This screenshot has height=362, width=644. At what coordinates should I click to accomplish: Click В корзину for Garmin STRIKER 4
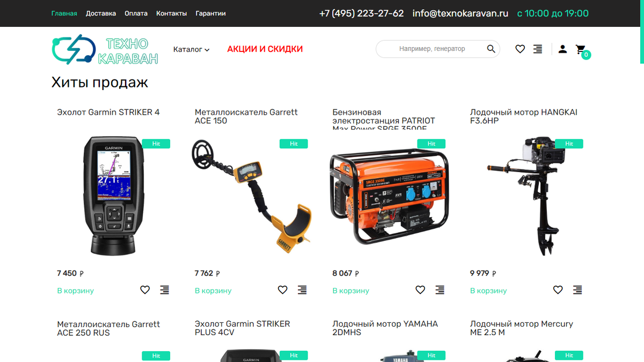click(x=76, y=291)
